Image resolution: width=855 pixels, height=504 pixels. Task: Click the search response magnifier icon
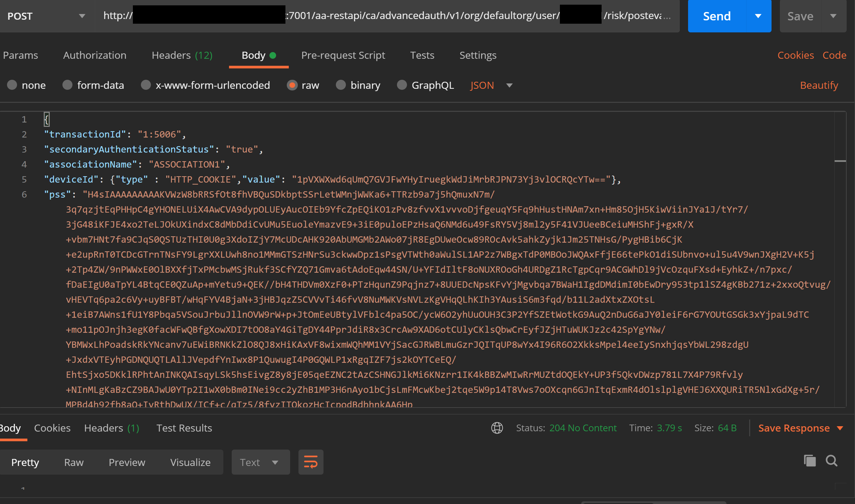point(831,461)
